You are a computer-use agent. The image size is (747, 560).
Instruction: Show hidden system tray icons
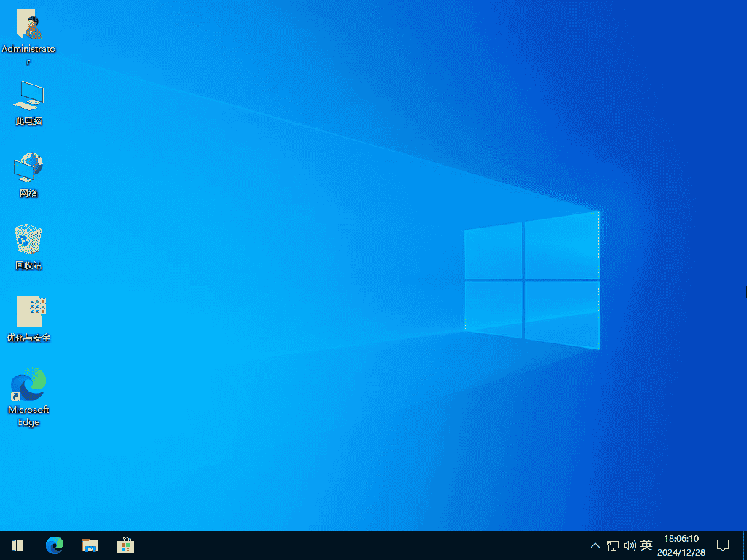[x=595, y=545]
